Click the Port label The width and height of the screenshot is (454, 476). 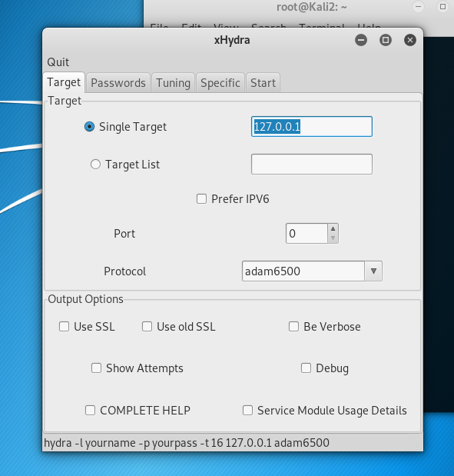124,234
